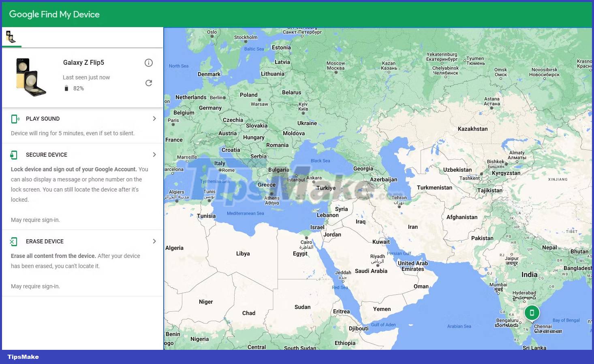The image size is (594, 364).
Task: Choose SECURE DEVICE option
Action: pyautogui.click(x=47, y=155)
